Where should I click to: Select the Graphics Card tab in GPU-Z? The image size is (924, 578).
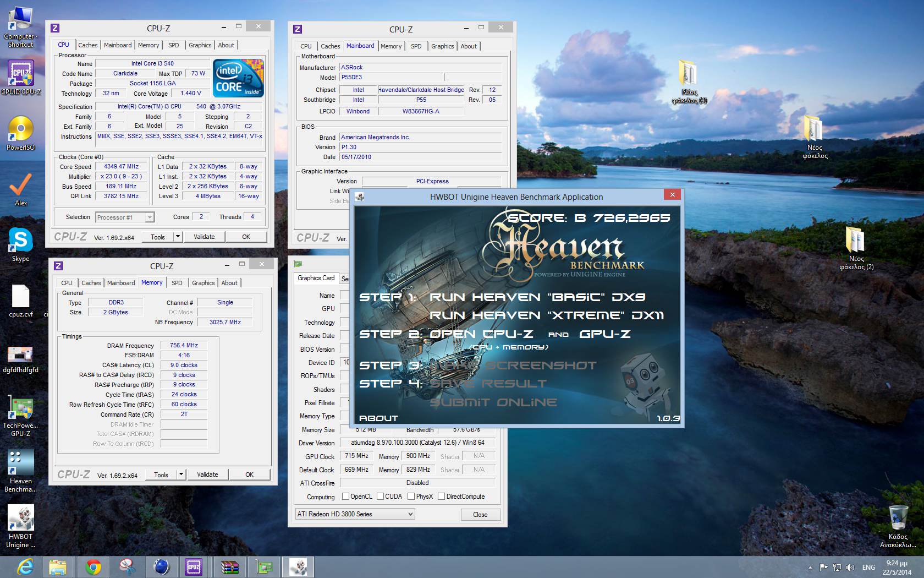pos(316,278)
